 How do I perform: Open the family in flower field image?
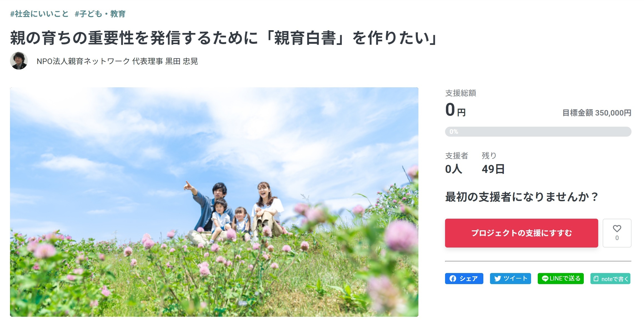214,202
